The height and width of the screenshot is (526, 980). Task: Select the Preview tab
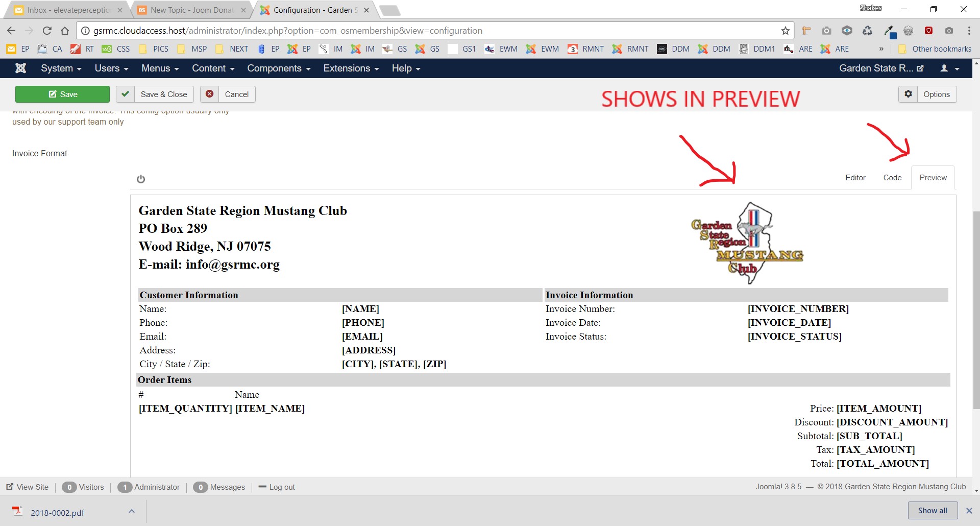(933, 178)
